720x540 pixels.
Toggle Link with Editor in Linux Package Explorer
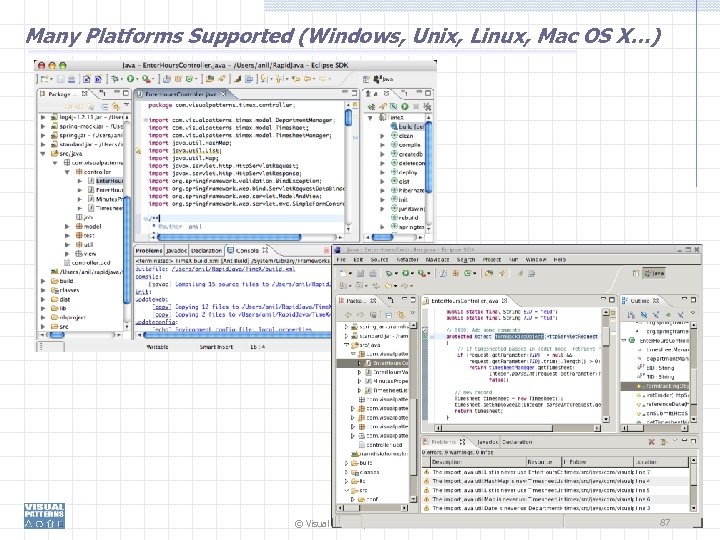pyautogui.click(x=400, y=315)
